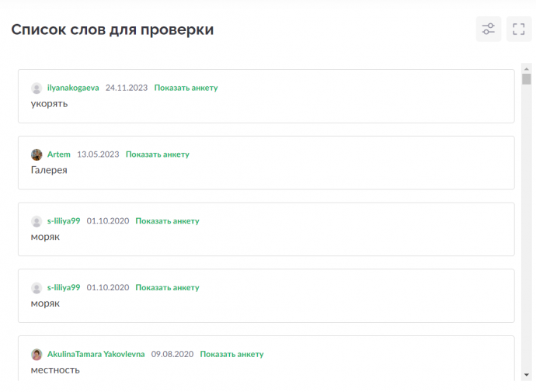Show questionnaire for Artem's Галерея entry
536x392 pixels.
pyautogui.click(x=157, y=154)
